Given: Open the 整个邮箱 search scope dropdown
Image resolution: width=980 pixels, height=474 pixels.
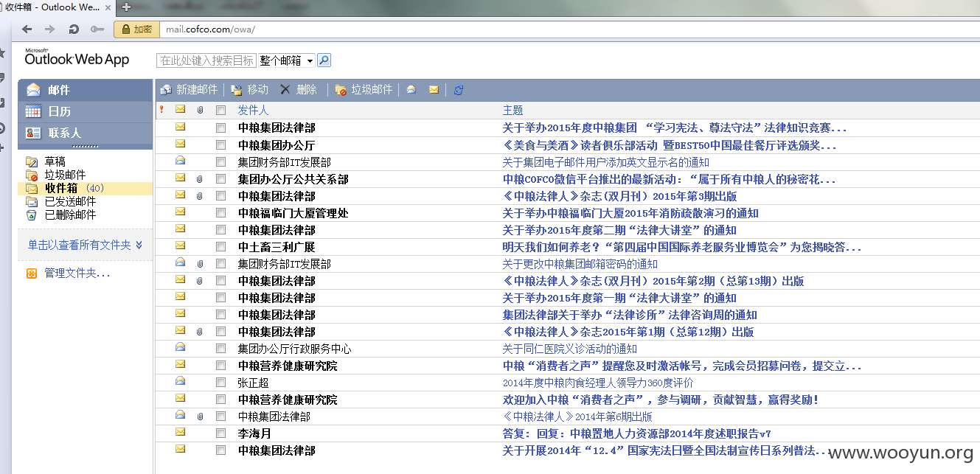Looking at the screenshot, I should coord(286,60).
